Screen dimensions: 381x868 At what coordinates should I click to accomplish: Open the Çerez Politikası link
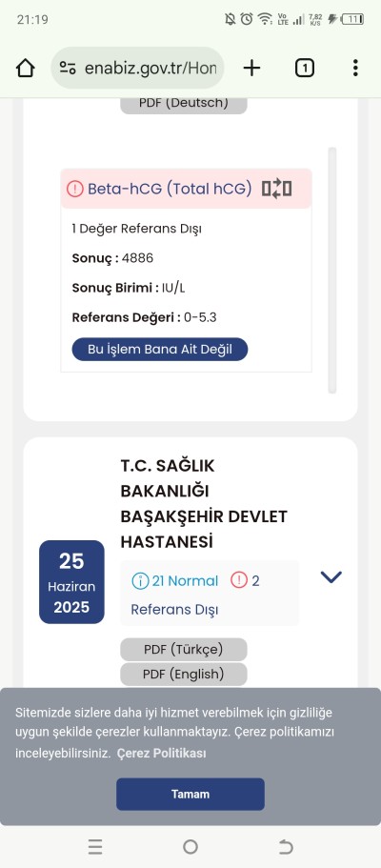[161, 753]
